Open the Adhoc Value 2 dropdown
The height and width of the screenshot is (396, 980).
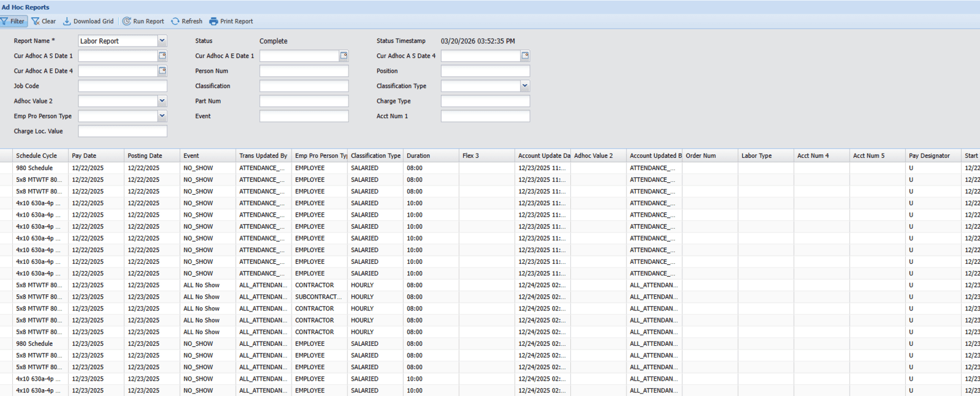point(162,101)
